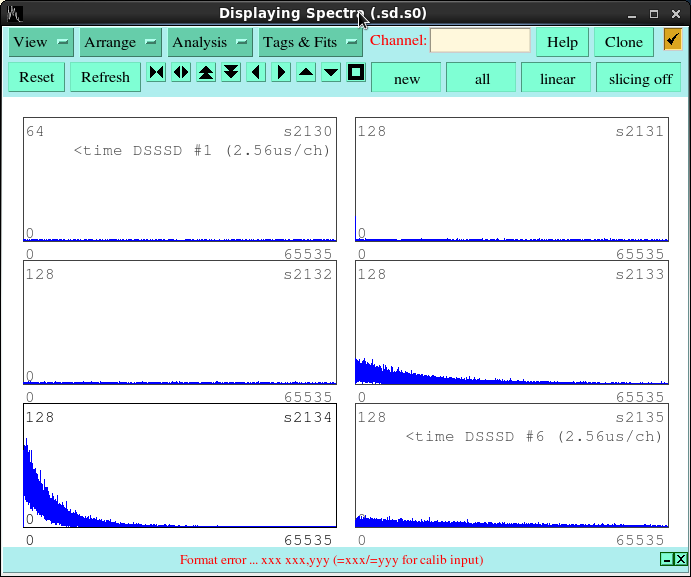Image resolution: width=691 pixels, height=577 pixels.
Task: Click the Clone button
Action: click(x=623, y=42)
